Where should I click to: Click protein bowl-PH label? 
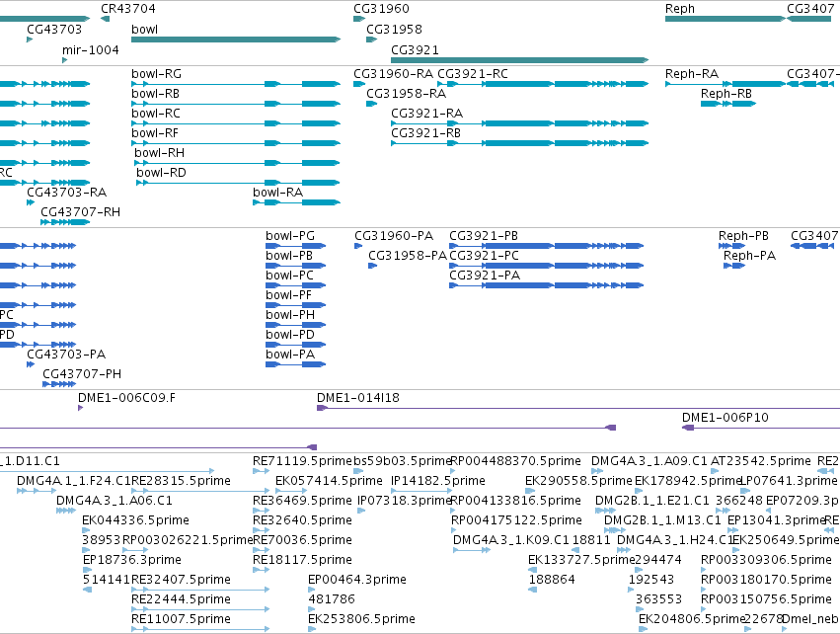tap(290, 315)
